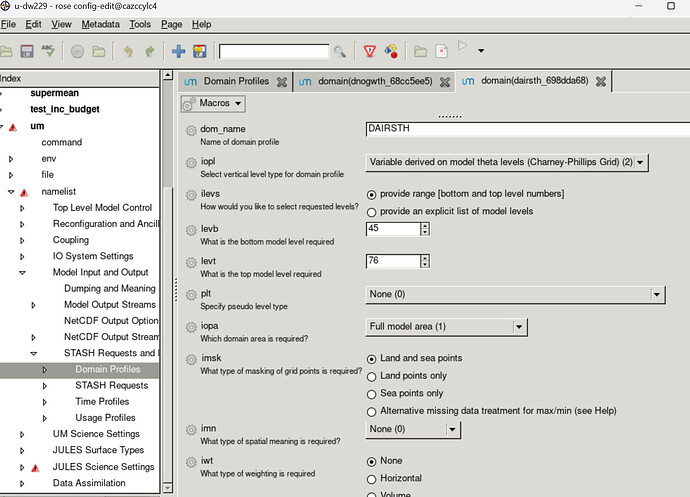Screen dimensions: 690x497
Task: Select Dumping and Meaning tree item
Action: coord(110,289)
